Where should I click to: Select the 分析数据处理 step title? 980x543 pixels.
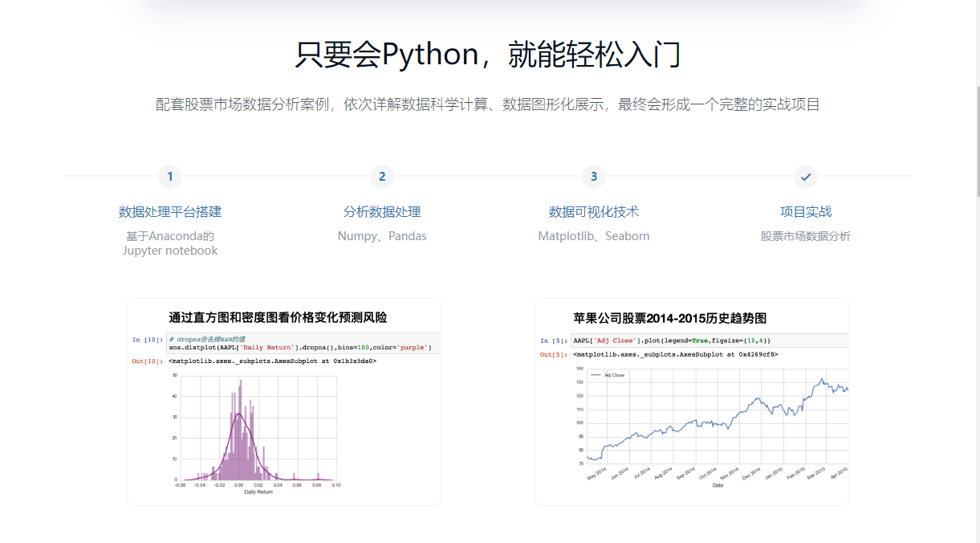[382, 212]
